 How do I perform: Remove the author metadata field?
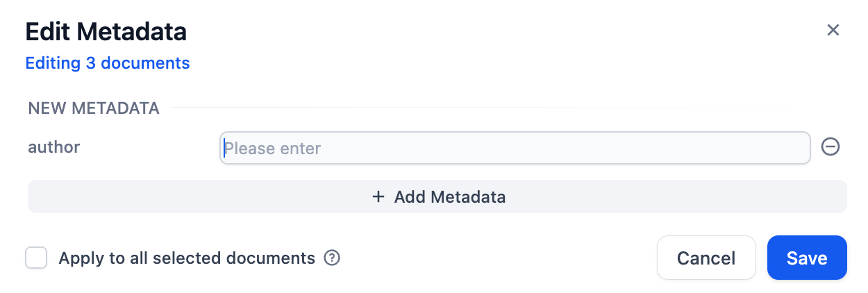[831, 147]
